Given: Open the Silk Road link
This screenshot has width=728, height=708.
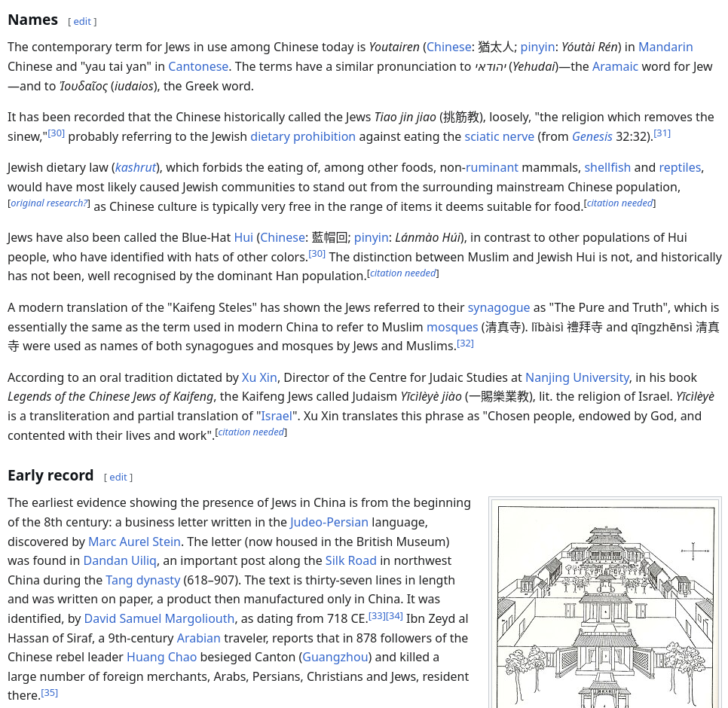Looking at the screenshot, I should tap(351, 561).
